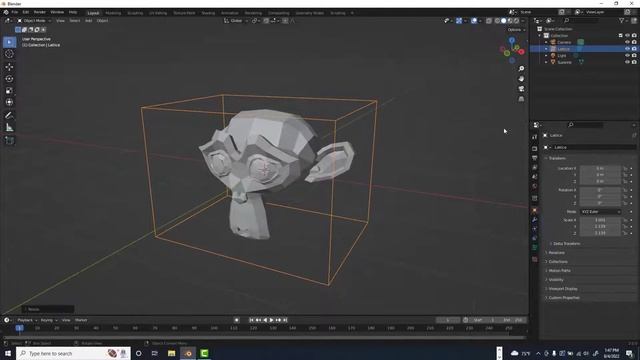Toggle X-ray viewport mode
Screen dimensions: 640x360
489,21
